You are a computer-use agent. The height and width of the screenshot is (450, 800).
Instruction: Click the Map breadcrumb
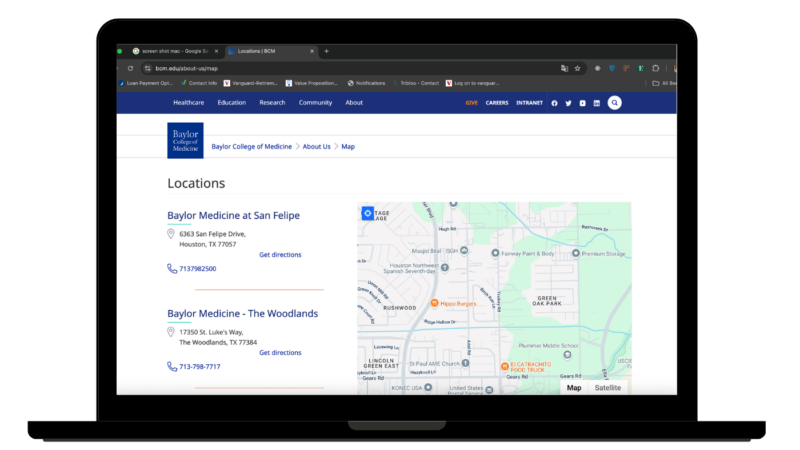[348, 146]
